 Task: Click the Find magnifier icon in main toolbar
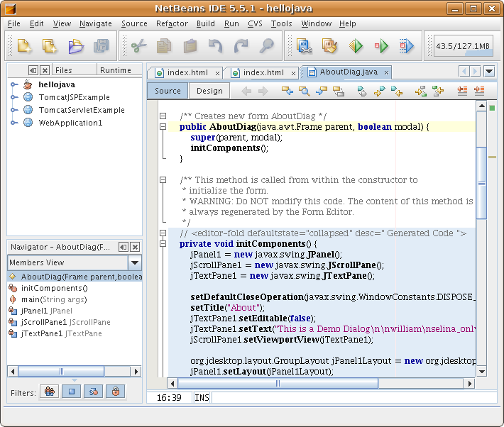266,46
